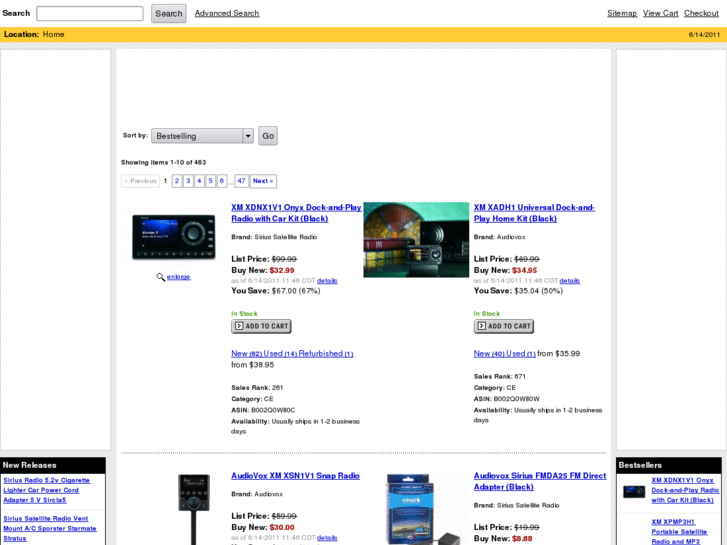Viewport: 727px width, 545px height.
Task: Open Sirius Radio 5.2v Cigarette Lighter Cord link
Action: coord(46,490)
